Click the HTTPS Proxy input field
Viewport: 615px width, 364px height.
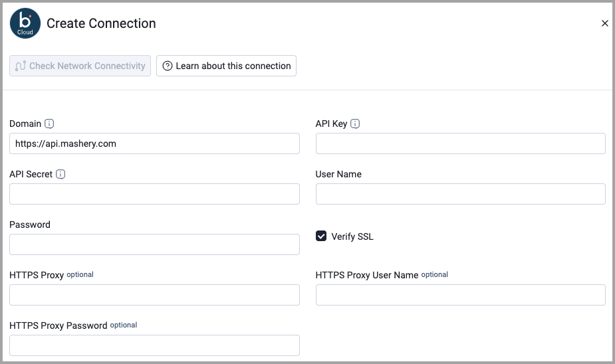[154, 295]
